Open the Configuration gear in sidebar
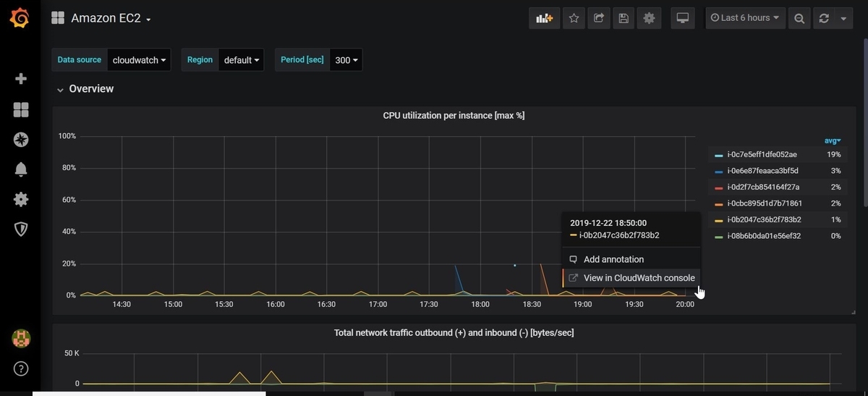This screenshot has width=868, height=396. coord(21,199)
